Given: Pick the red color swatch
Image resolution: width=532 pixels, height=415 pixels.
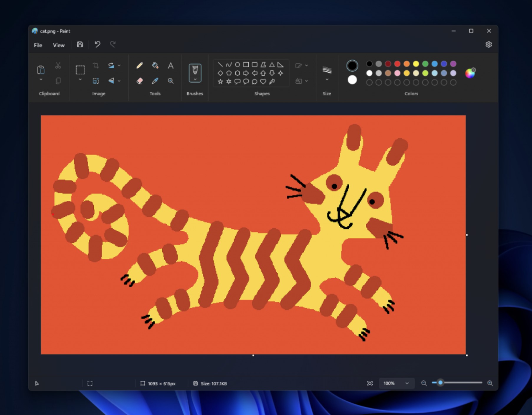Looking at the screenshot, I should coord(397,64).
